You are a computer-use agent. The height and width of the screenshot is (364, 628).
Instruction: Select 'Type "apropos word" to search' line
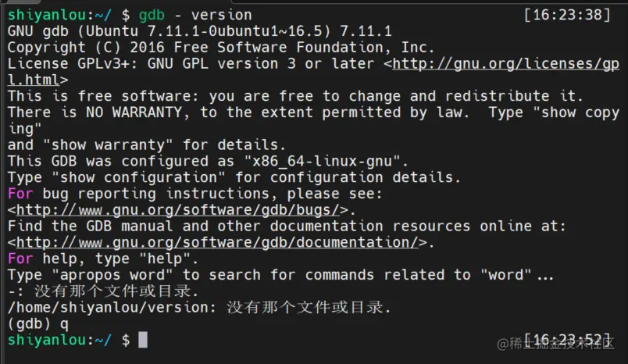click(280, 275)
